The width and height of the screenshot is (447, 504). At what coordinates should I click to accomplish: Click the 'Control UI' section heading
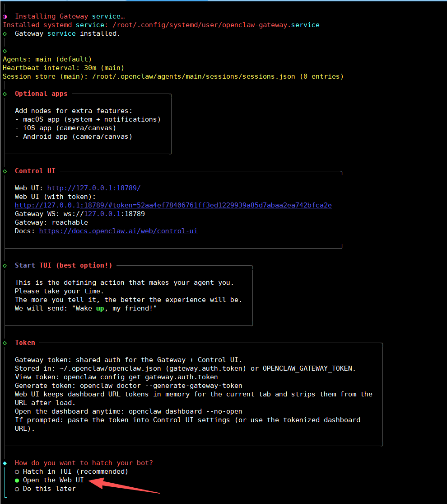pyautogui.click(x=35, y=171)
